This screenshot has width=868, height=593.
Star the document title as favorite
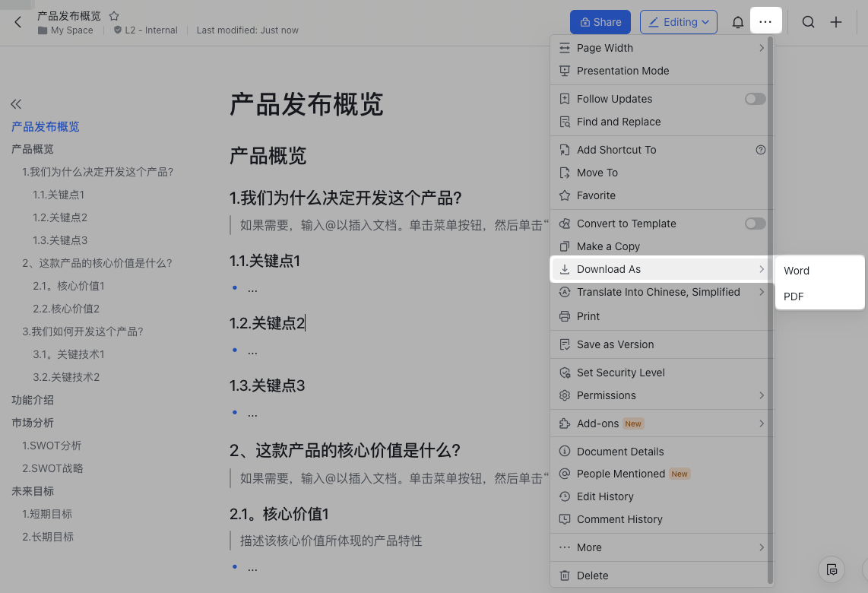[114, 15]
